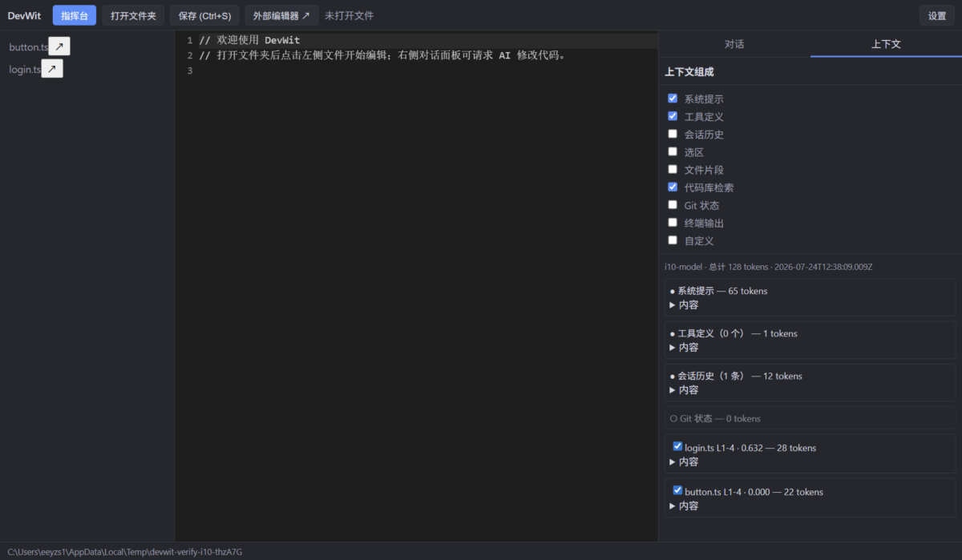Image resolution: width=962 pixels, height=560 pixels.
Task: Click the 未打开文件 status label
Action: pos(349,15)
